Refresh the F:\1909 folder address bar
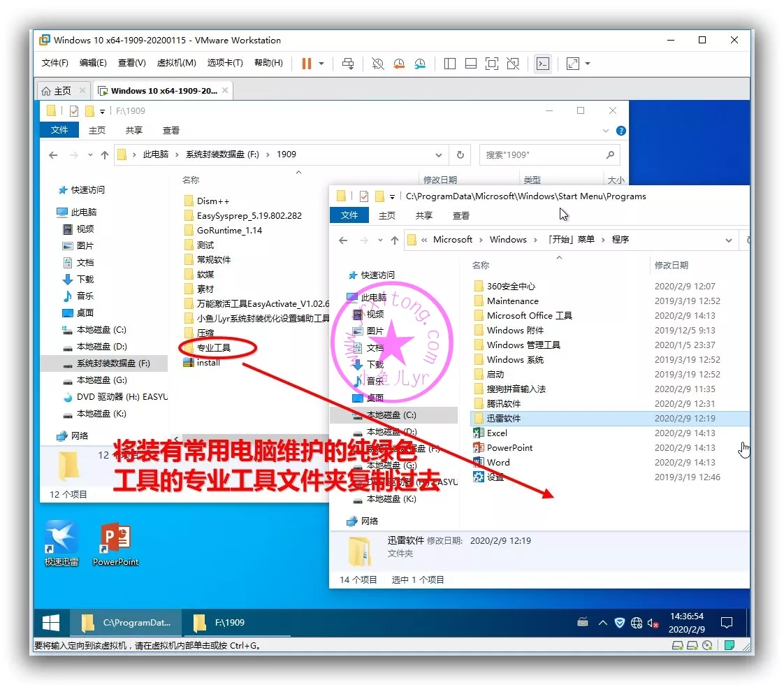The image size is (784, 685). coord(460,154)
